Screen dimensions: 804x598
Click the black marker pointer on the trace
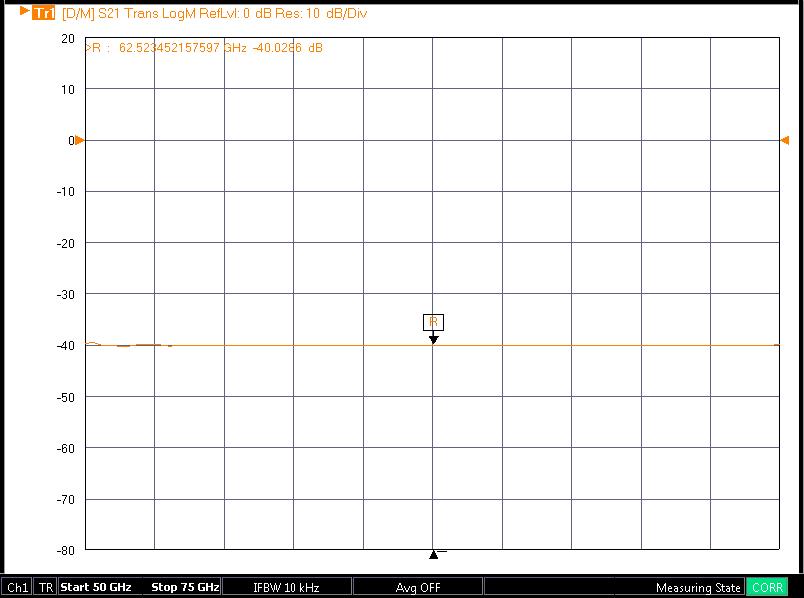pos(433,340)
